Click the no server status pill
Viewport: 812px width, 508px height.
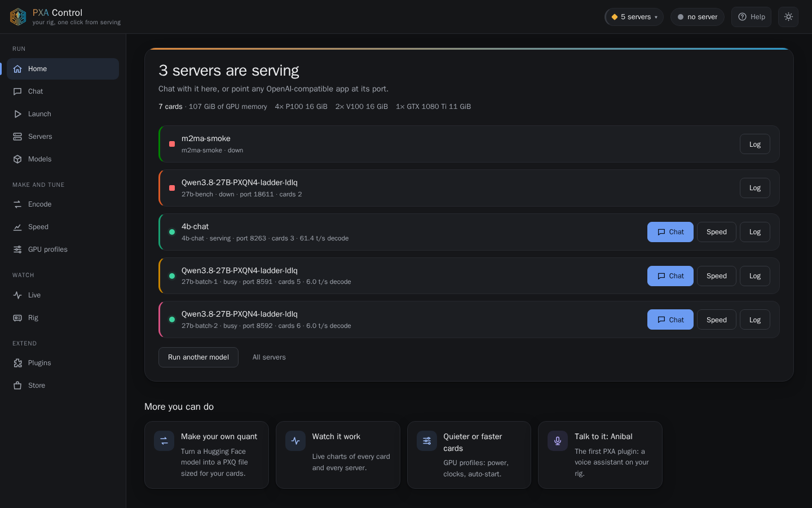click(698, 17)
